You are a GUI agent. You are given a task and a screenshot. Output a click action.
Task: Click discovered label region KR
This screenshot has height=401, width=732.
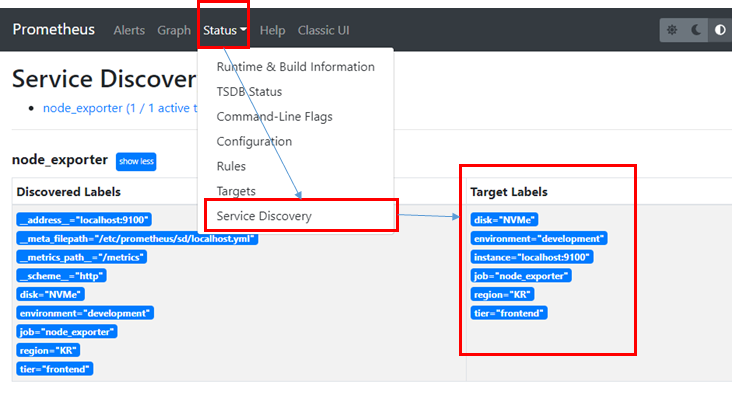48,351
